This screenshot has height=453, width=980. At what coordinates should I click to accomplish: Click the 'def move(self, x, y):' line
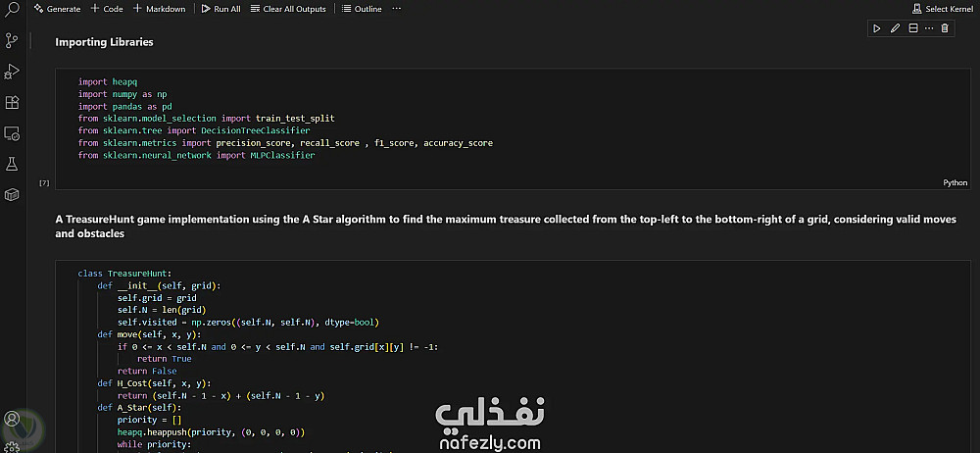click(149, 334)
